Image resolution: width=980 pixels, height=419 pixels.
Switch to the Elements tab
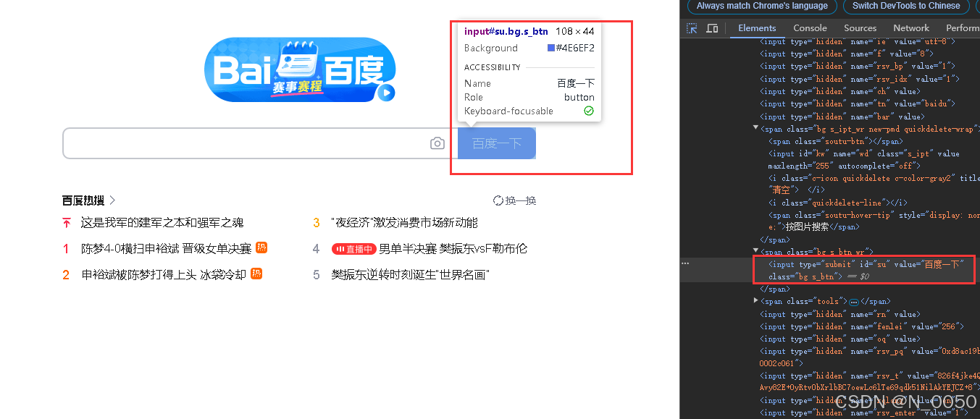point(757,28)
